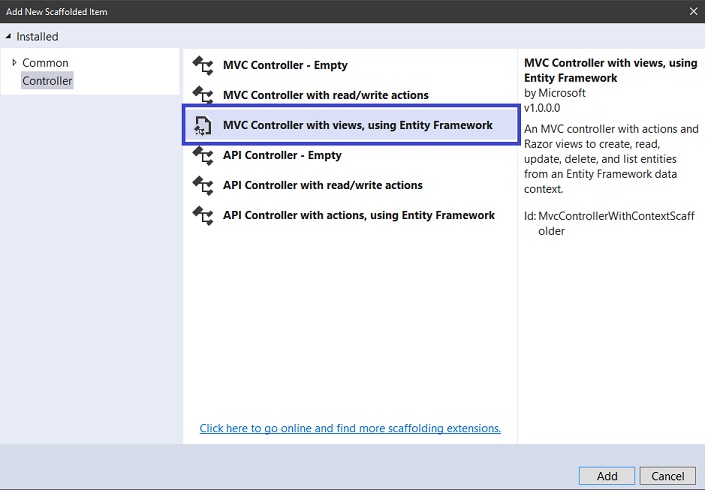The height and width of the screenshot is (490, 705).
Task: Choose API Controller with actions, using Entity Framework
Action: (x=350, y=215)
